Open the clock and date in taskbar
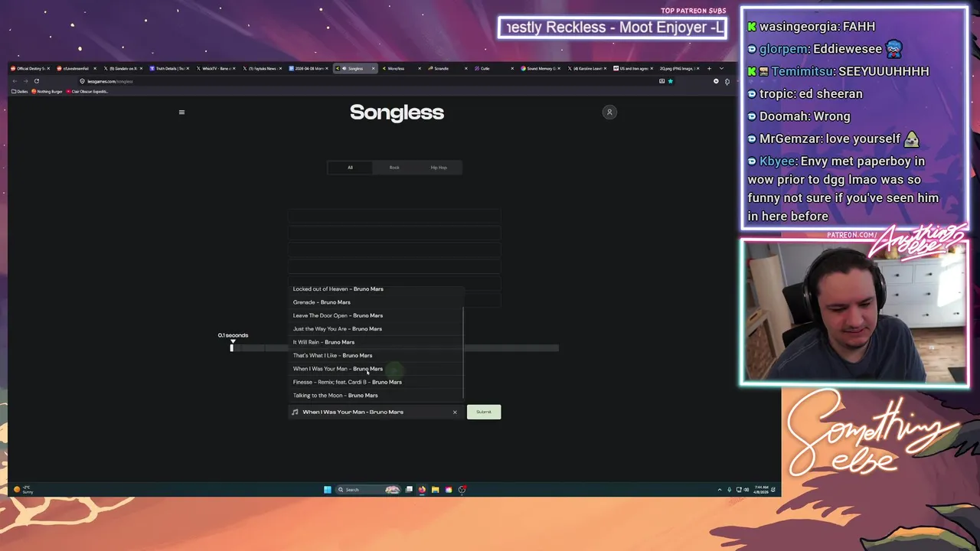Image resolution: width=980 pixels, height=551 pixels. tap(761, 490)
